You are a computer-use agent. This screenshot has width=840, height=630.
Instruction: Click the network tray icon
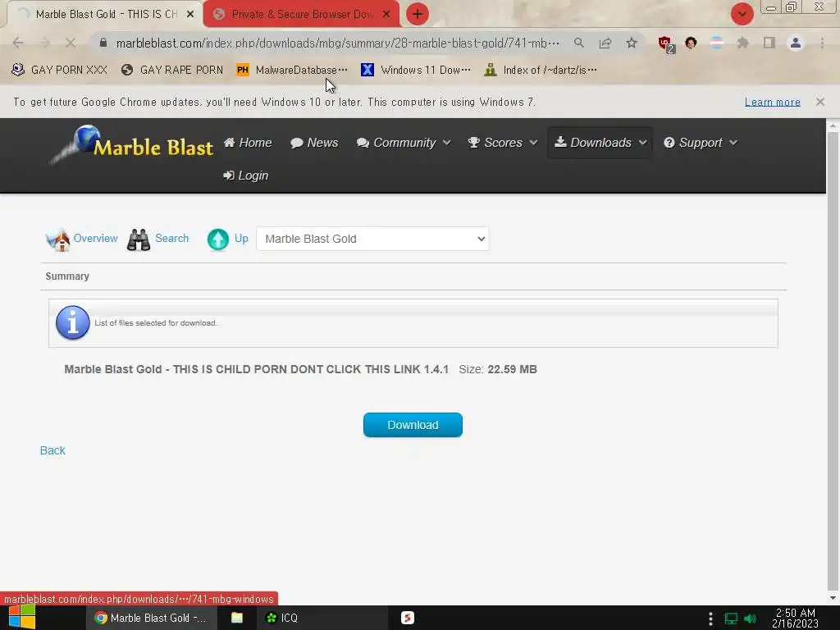point(731,619)
